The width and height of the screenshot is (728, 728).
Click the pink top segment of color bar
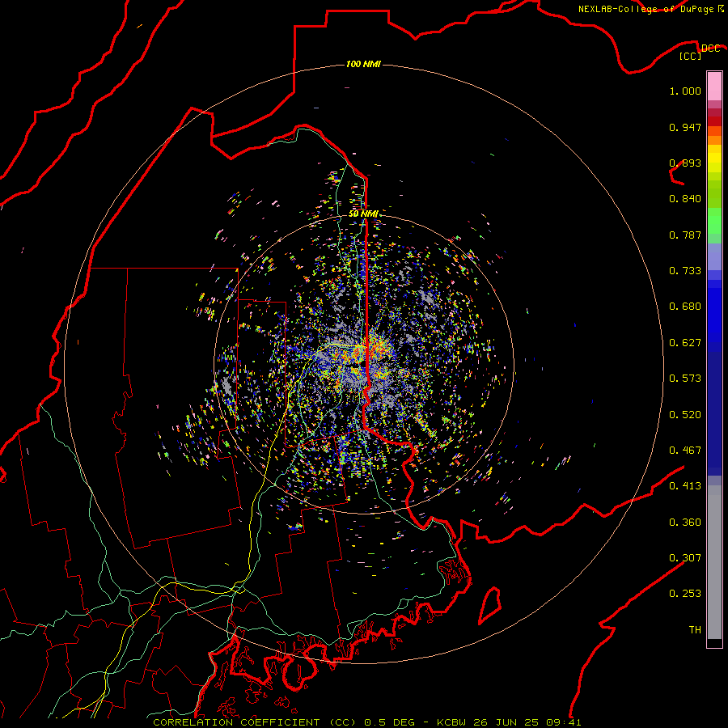[714, 87]
